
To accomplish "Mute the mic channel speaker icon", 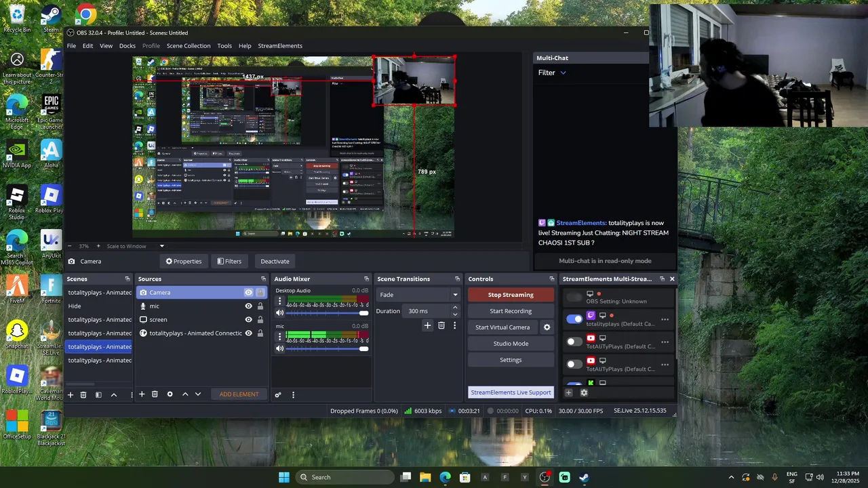I will (279, 348).
